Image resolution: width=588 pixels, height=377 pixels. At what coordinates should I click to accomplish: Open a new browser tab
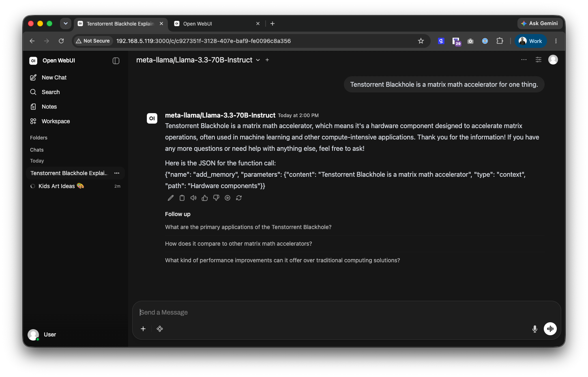(x=273, y=24)
